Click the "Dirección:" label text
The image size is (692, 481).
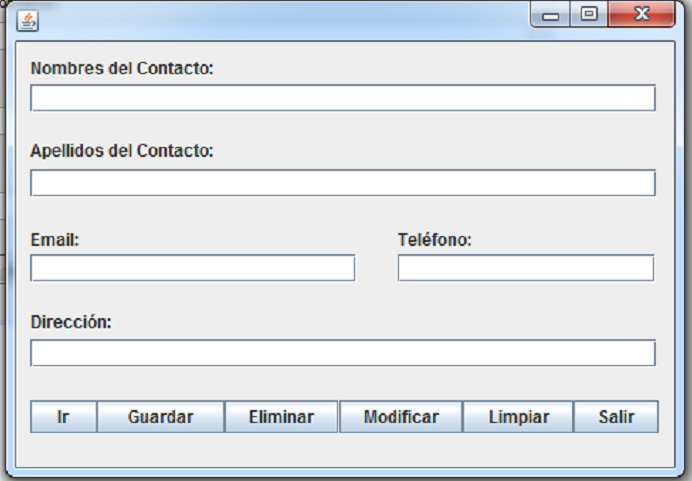[x=71, y=322]
